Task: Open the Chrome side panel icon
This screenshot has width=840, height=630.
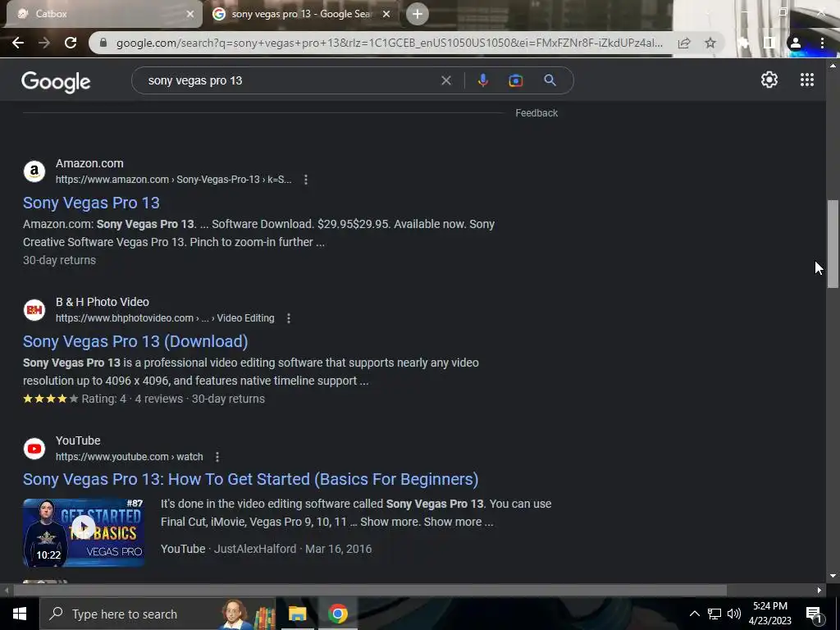Action: (x=769, y=43)
